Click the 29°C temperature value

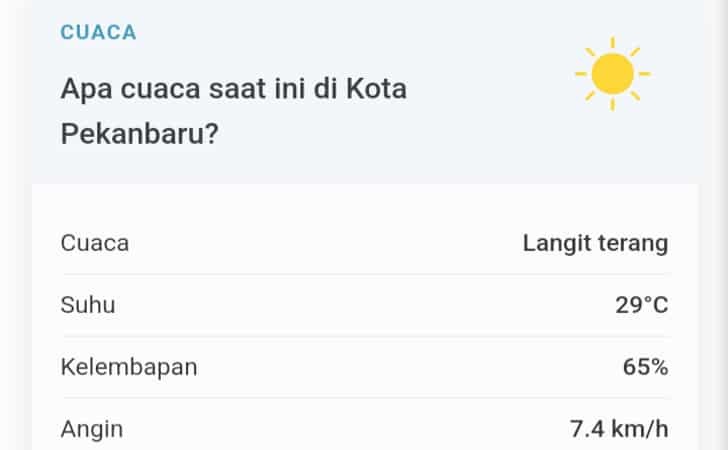(642, 305)
